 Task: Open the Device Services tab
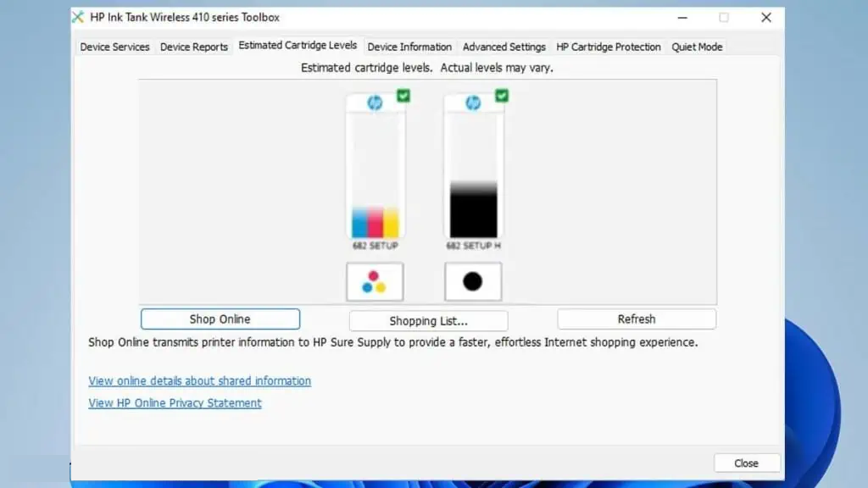tap(114, 47)
